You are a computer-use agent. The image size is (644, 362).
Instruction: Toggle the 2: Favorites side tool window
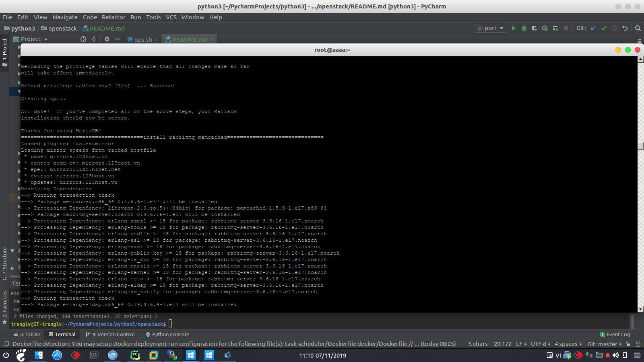pos(4,307)
